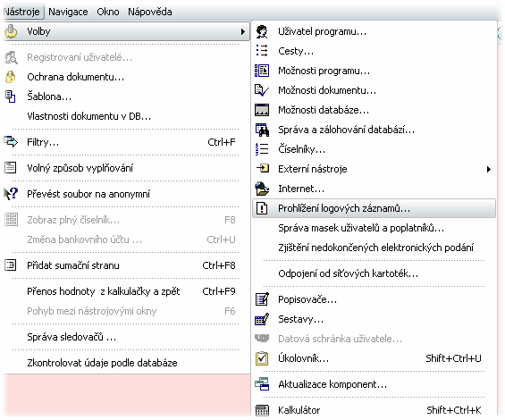Open Internet via its globe icon

coord(262,189)
